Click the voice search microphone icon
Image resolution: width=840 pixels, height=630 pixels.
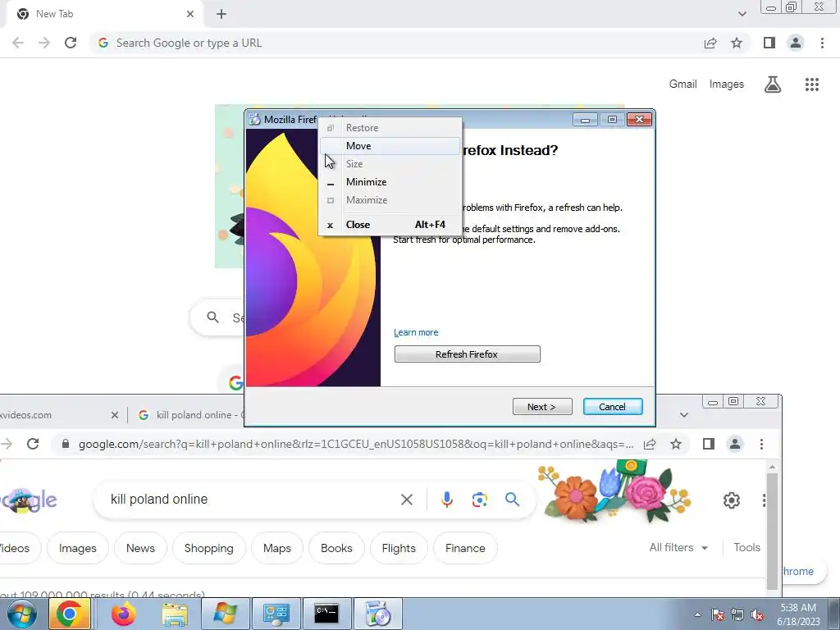pyautogui.click(x=447, y=500)
